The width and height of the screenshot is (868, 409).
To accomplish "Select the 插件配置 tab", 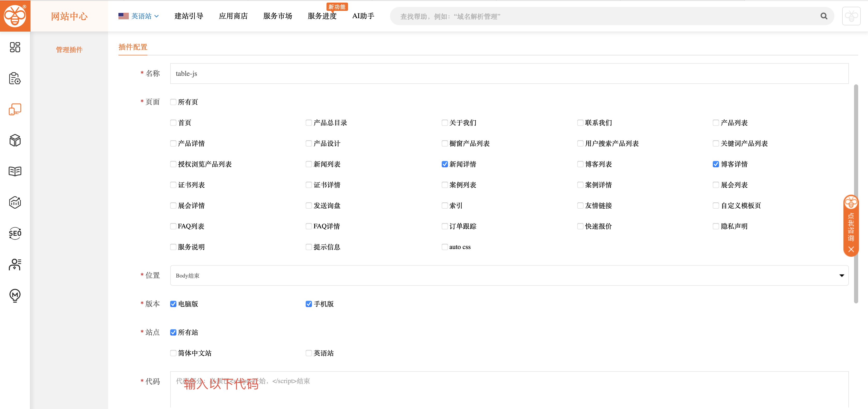I will pyautogui.click(x=133, y=47).
